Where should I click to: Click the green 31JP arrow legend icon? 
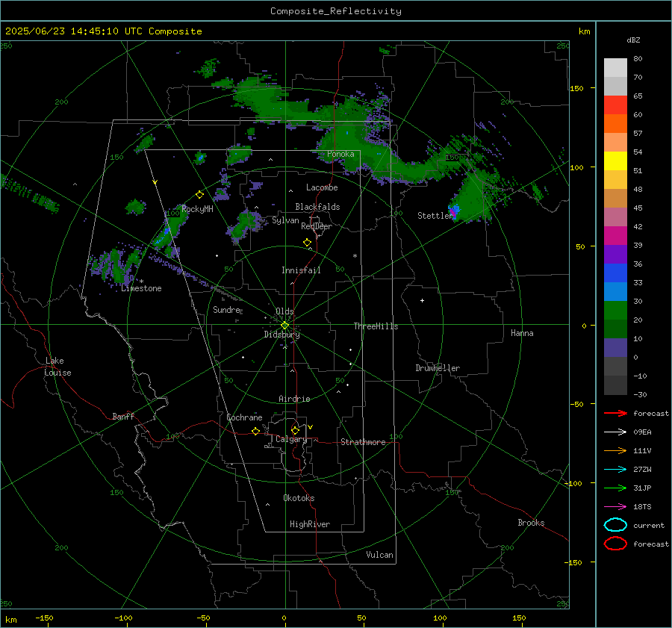[x=615, y=488]
